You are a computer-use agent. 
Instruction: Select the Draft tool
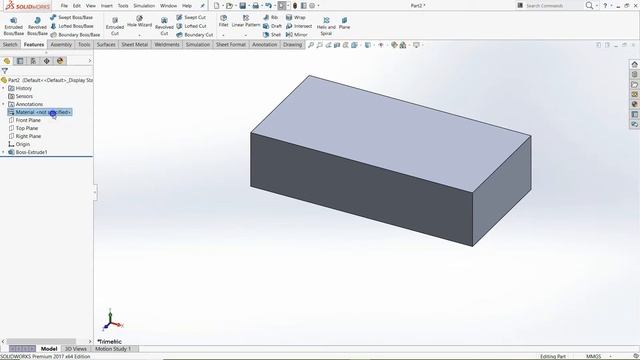272,26
